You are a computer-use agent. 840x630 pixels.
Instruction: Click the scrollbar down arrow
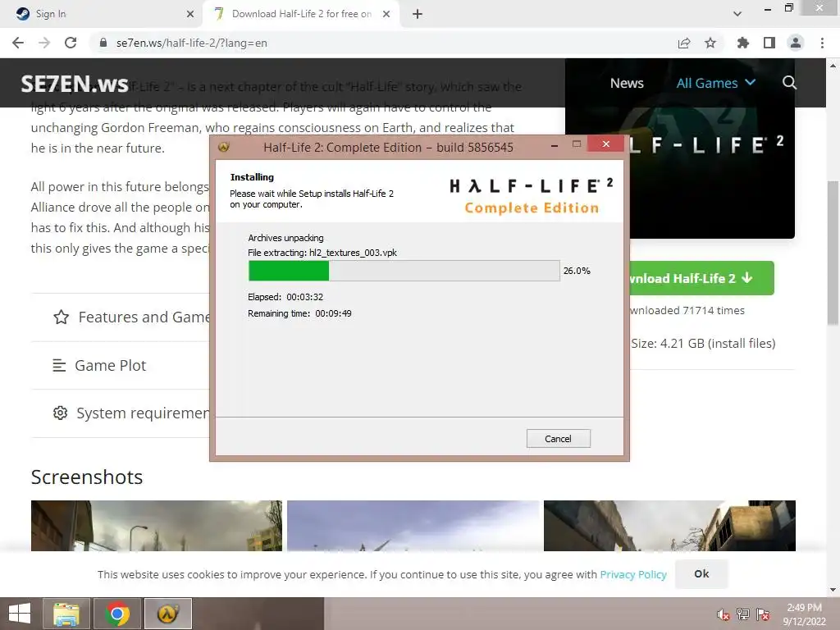tap(833, 590)
